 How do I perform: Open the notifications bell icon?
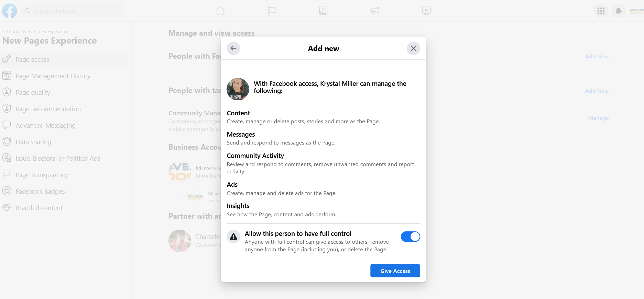619,11
